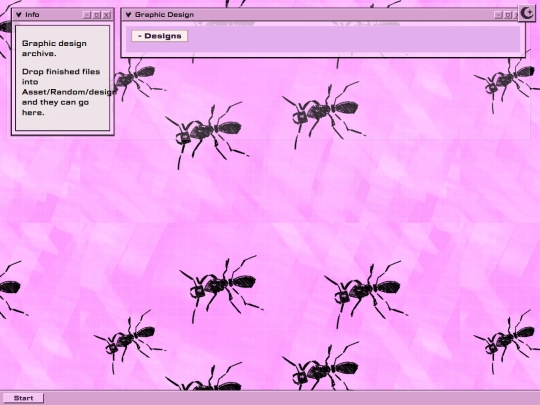
Task: Close the Info window
Action: (106, 15)
